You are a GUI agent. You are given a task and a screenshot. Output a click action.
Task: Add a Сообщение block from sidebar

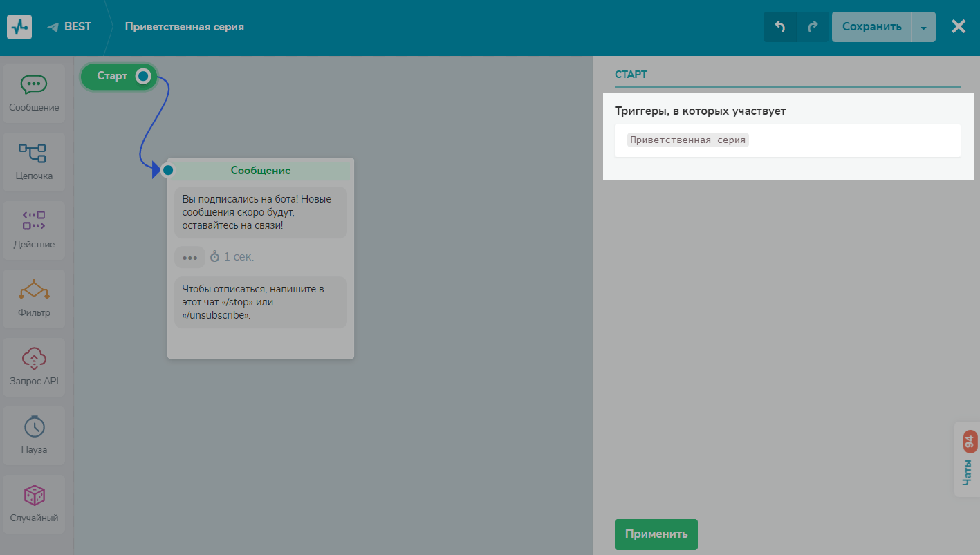click(34, 94)
